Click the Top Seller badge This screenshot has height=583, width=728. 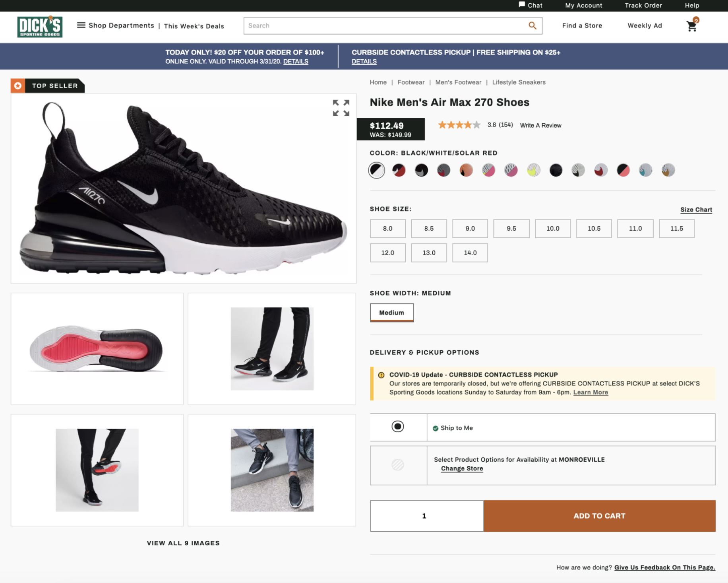48,86
